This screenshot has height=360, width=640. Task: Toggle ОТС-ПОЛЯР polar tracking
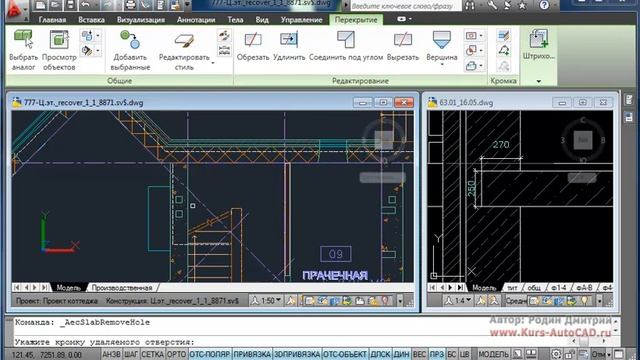click(x=210, y=354)
